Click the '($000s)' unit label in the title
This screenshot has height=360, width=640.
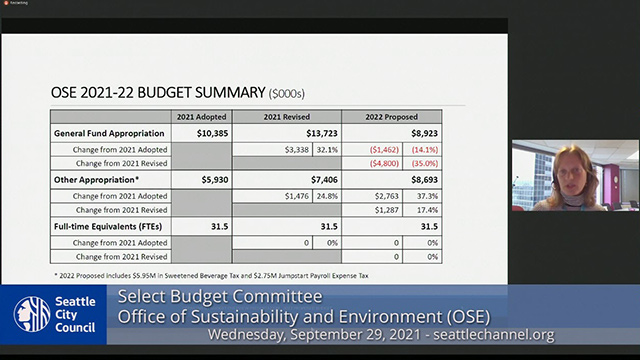287,94
